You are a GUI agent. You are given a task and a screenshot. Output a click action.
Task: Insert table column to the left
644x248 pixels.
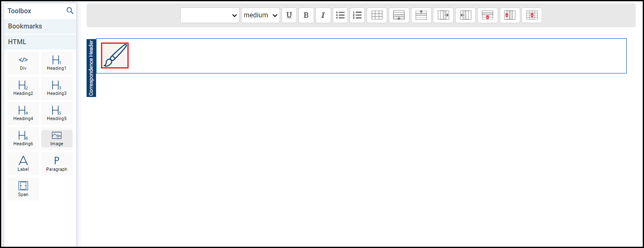pos(465,15)
